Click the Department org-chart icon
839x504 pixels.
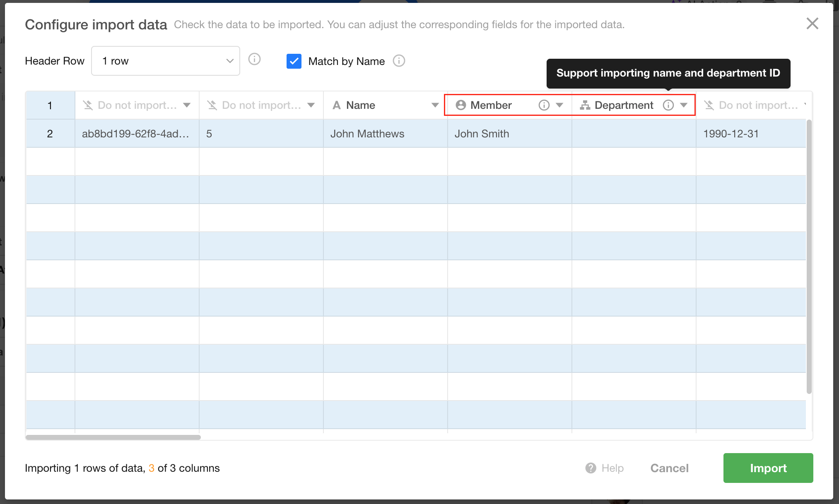click(585, 105)
